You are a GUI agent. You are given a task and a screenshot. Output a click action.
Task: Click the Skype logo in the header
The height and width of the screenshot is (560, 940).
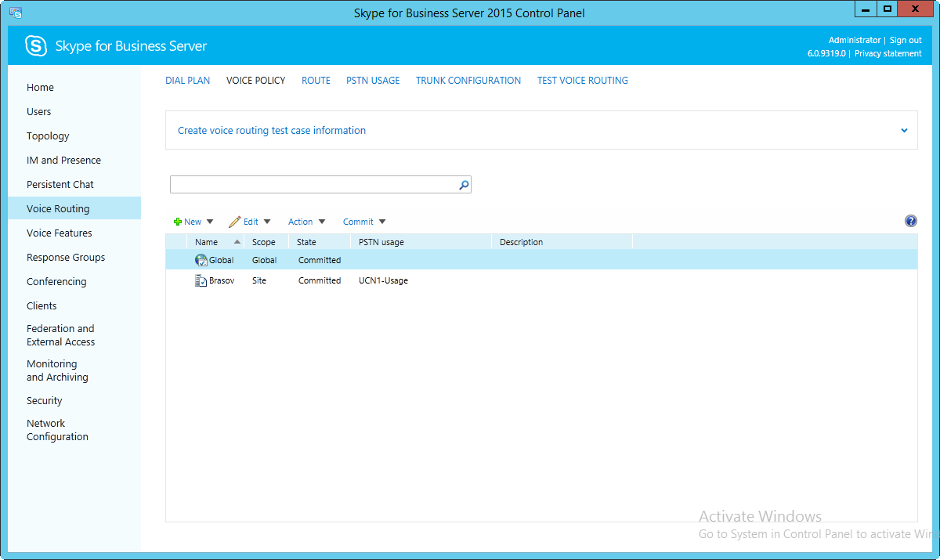[x=36, y=46]
